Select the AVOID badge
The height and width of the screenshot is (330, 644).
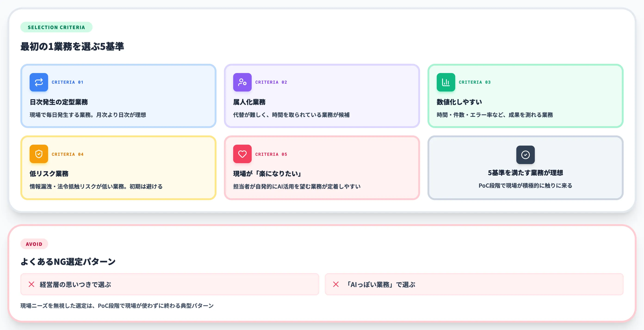pos(34,244)
